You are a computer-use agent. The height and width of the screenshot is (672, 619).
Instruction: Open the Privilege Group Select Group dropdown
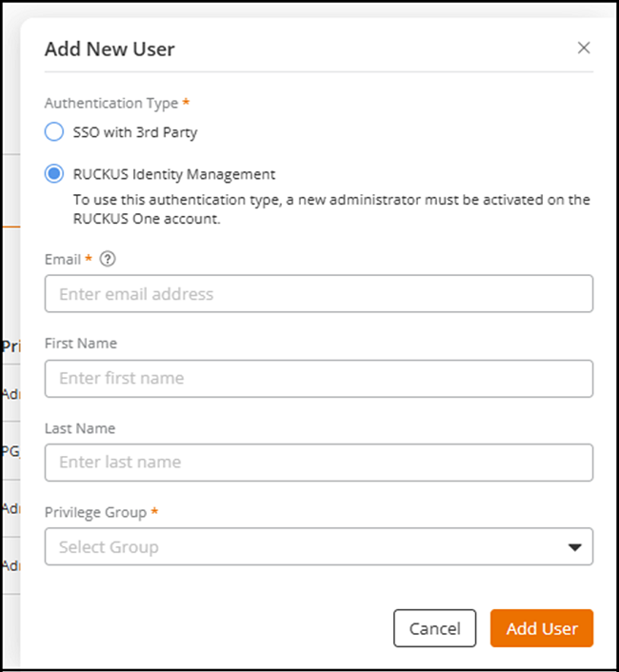(x=305, y=547)
